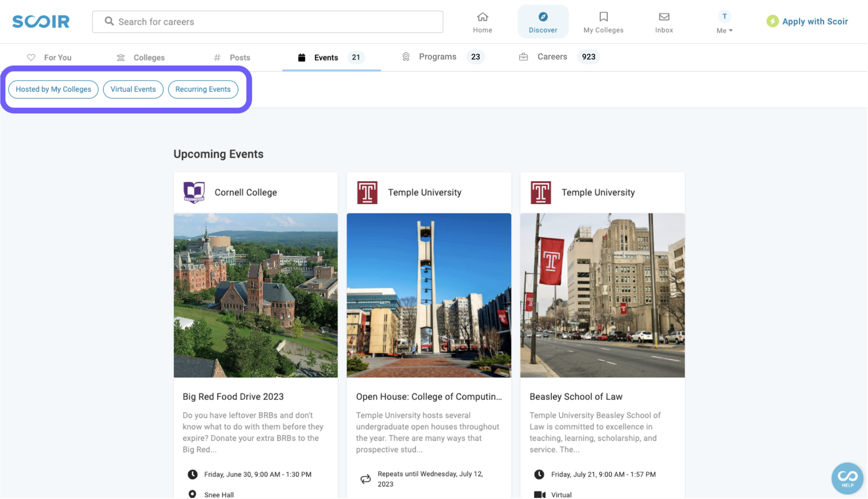This screenshot has height=499, width=868.
Task: Click Temple logo on Beasley Law card
Action: 540,192
